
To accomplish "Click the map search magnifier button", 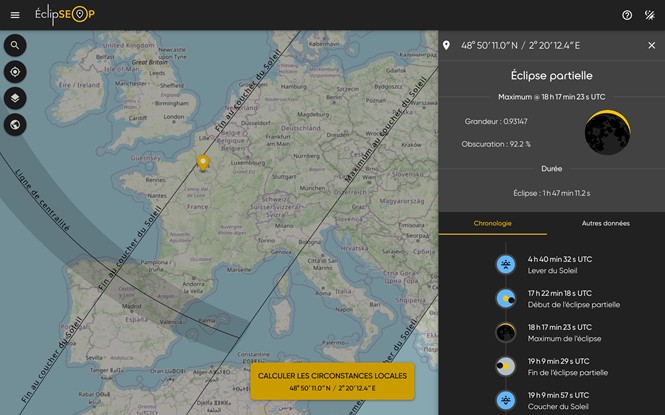I will pyautogui.click(x=16, y=46).
